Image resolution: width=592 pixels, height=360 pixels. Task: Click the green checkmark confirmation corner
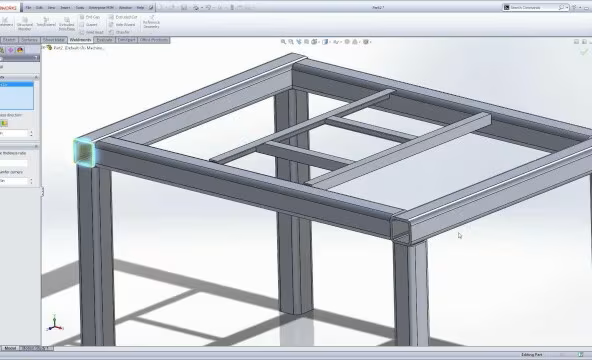(x=584, y=52)
